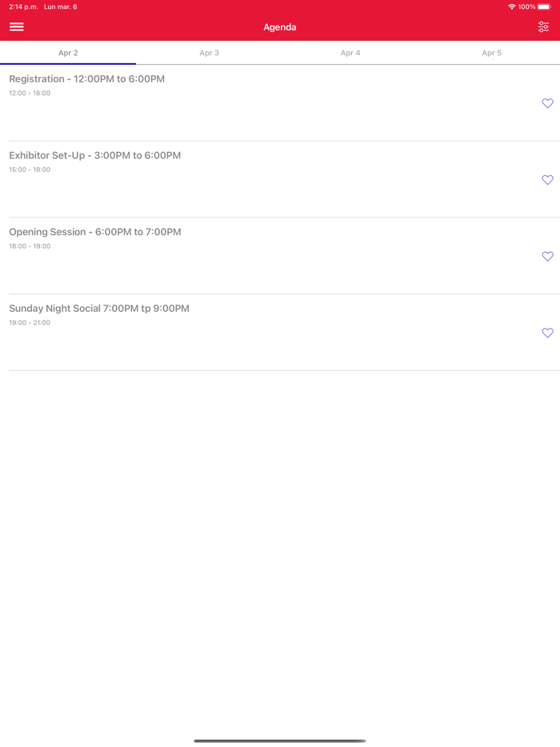Tap the 12:00 - 18:00 Registration time
560x747 pixels.
point(30,94)
